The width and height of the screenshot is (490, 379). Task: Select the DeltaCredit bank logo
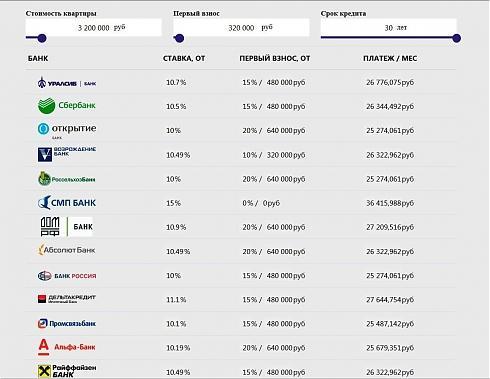click(67, 299)
